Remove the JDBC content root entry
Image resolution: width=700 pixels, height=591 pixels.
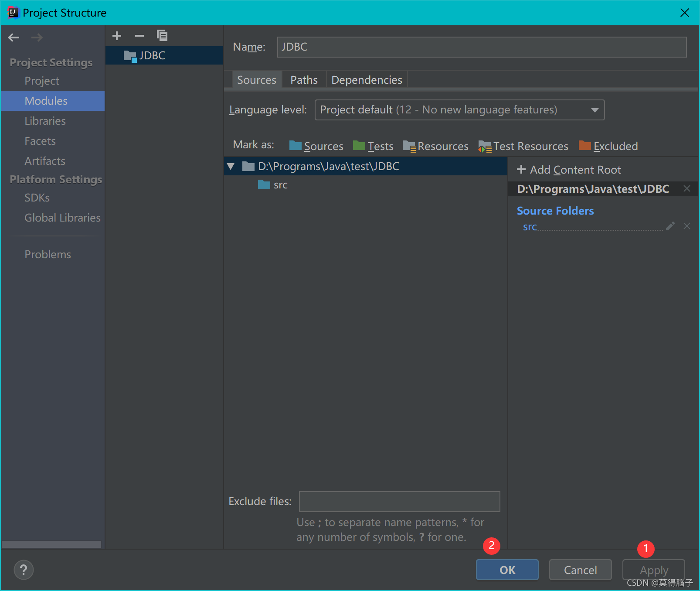tap(687, 189)
